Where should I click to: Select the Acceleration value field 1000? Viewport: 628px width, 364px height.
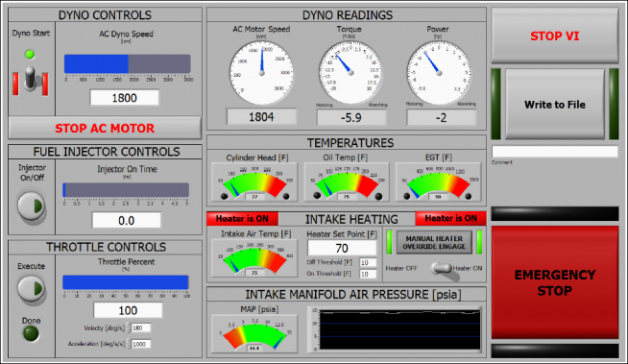(x=141, y=344)
